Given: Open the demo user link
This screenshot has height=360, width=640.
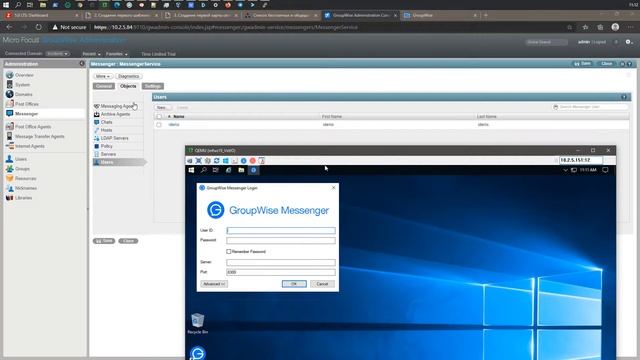Looking at the screenshot, I should click(x=174, y=124).
